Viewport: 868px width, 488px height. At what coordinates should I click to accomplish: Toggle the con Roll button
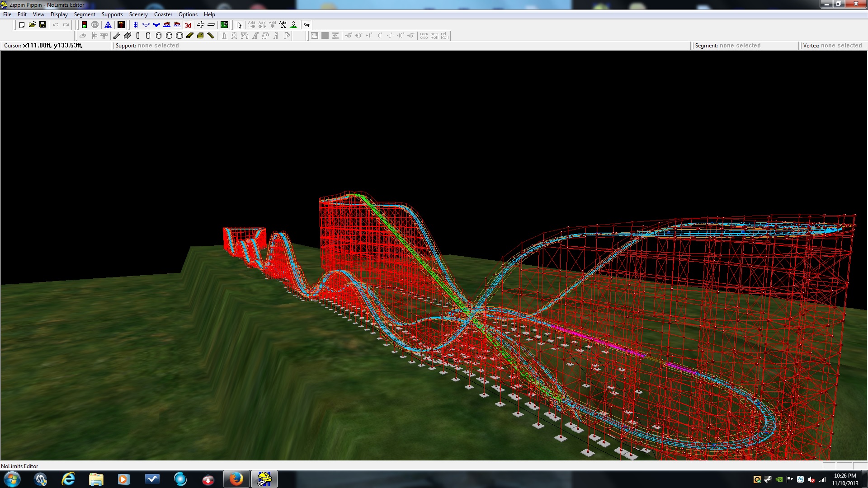pos(434,35)
